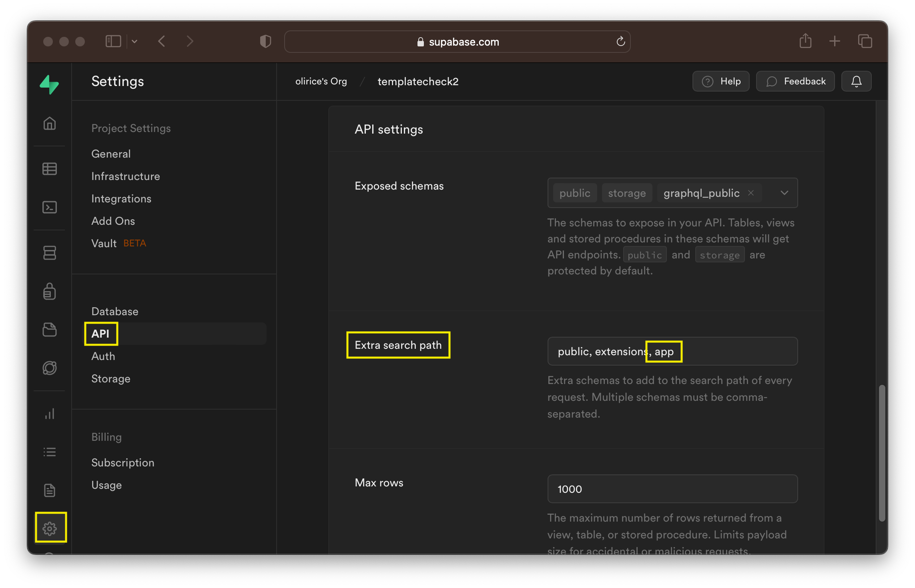Screen dimensions: 915x588
Task: Open the SQL Editor
Action: pos(50,207)
